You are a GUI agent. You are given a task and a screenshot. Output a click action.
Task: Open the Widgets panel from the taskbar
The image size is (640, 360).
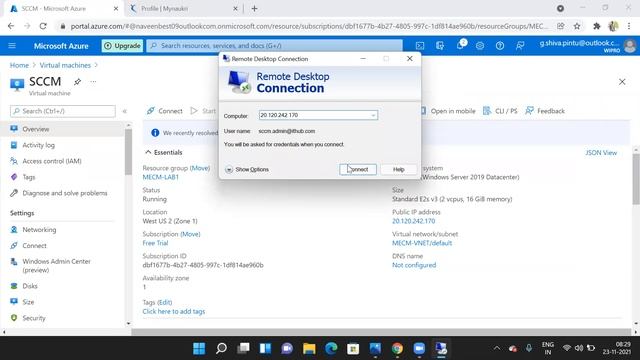(x=265, y=348)
